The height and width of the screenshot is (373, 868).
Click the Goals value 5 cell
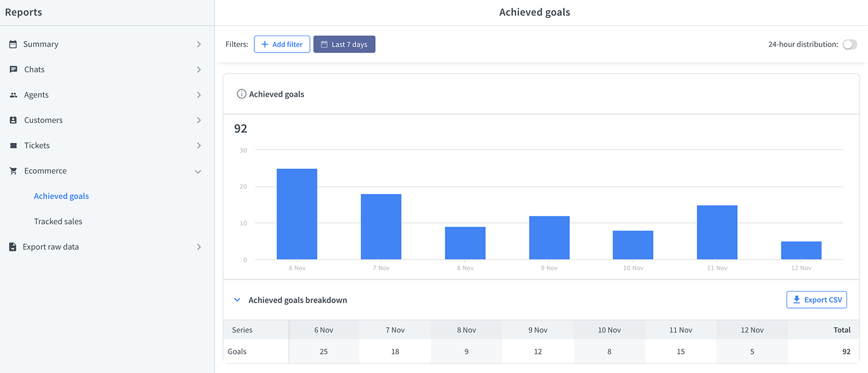[752, 351]
